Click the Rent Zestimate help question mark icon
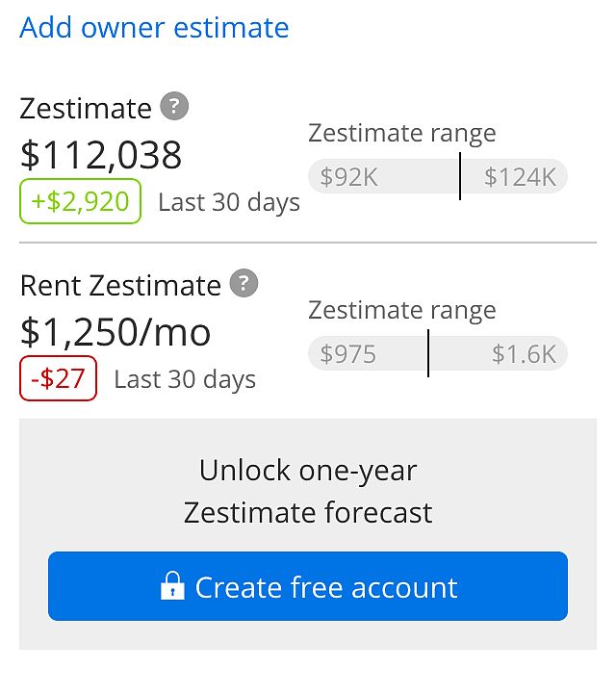This screenshot has width=616, height=693. [245, 284]
